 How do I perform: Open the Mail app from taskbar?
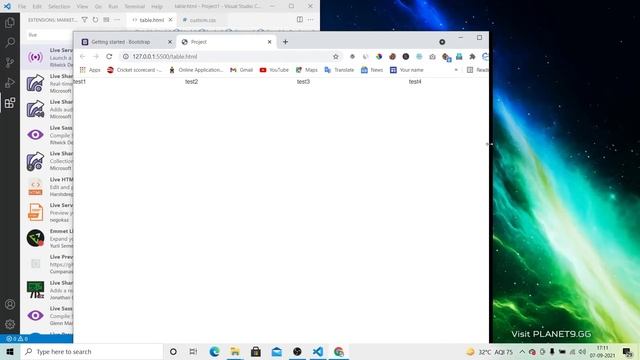(277, 351)
